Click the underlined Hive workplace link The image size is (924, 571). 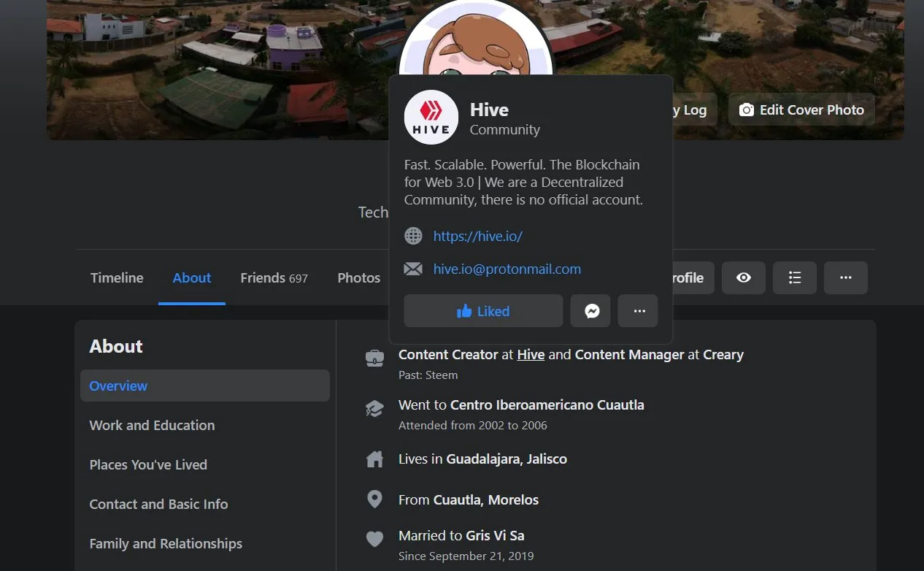pos(531,355)
